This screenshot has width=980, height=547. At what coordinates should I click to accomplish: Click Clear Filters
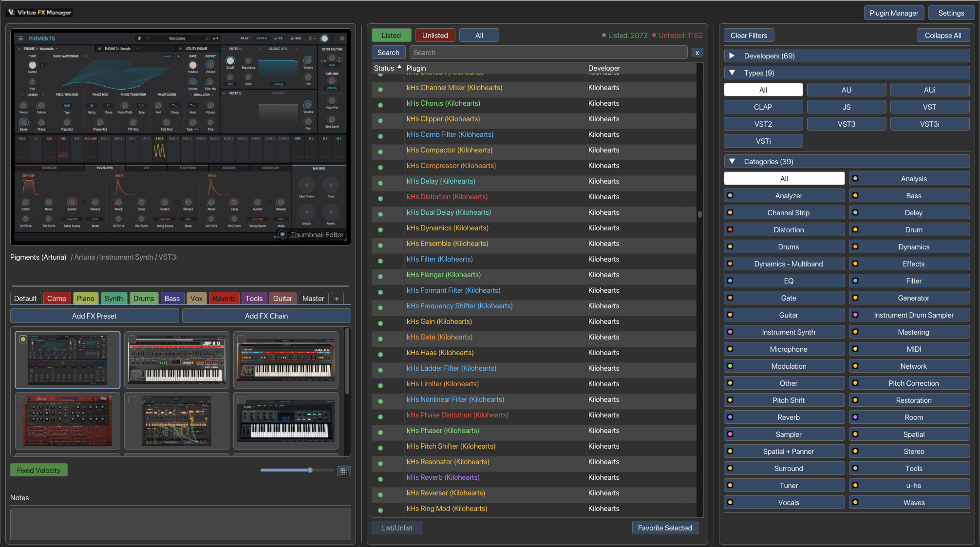click(749, 35)
